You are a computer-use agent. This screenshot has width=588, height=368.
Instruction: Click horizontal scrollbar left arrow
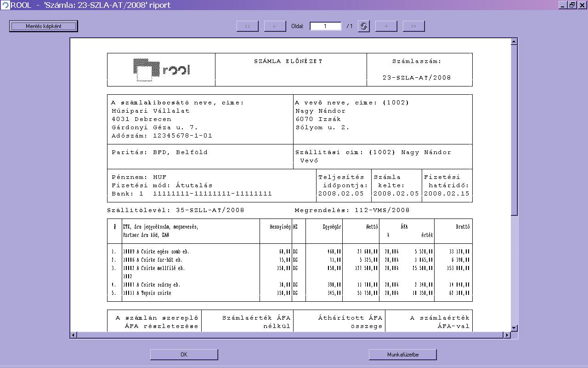(x=73, y=335)
